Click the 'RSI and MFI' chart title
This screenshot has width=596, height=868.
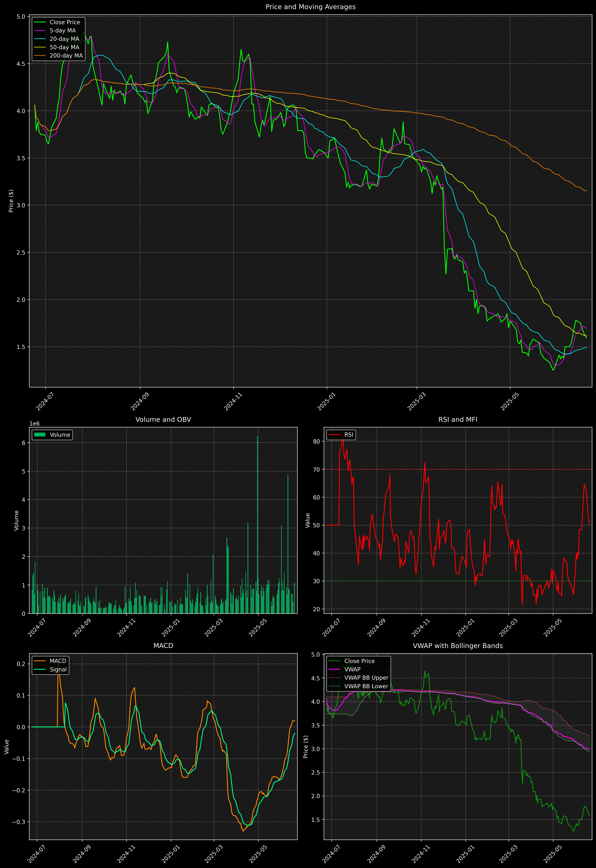(458, 419)
